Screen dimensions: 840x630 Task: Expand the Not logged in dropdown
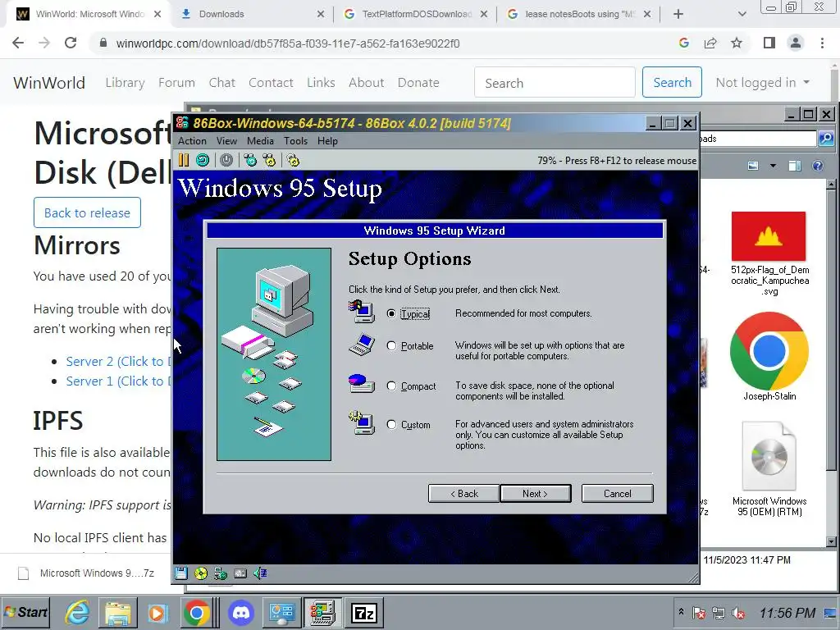pyautogui.click(x=763, y=83)
